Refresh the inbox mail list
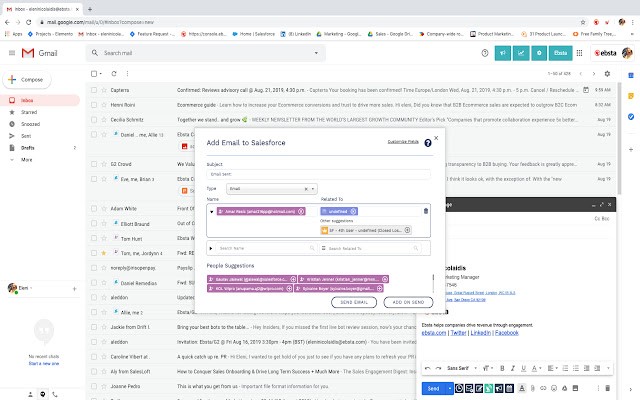This screenshot has width=640, height=400. point(113,74)
